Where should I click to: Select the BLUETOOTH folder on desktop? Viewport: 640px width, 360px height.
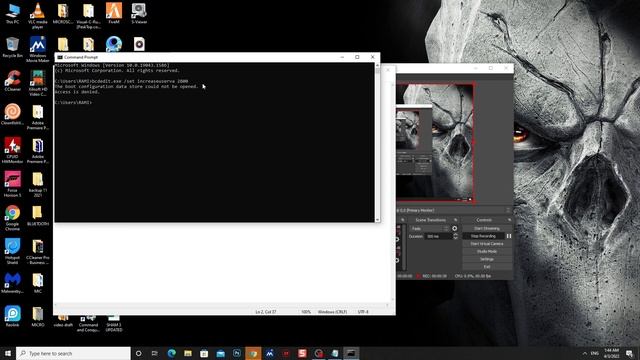(x=38, y=216)
